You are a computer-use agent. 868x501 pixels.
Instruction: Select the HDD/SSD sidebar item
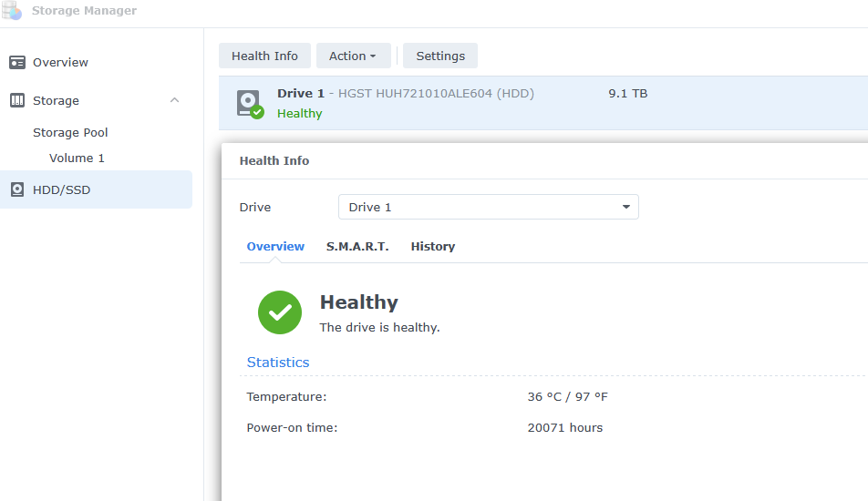pyautogui.click(x=62, y=190)
